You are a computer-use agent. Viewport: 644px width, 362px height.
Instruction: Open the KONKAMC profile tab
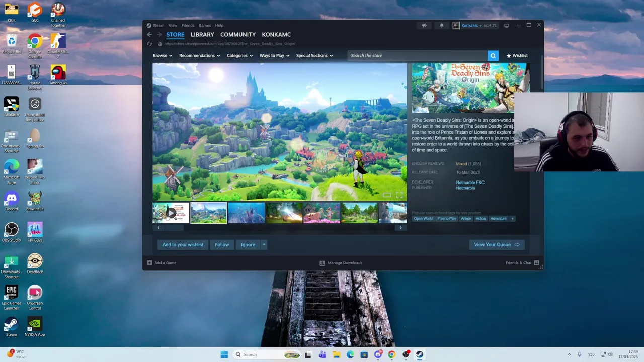tap(276, 35)
